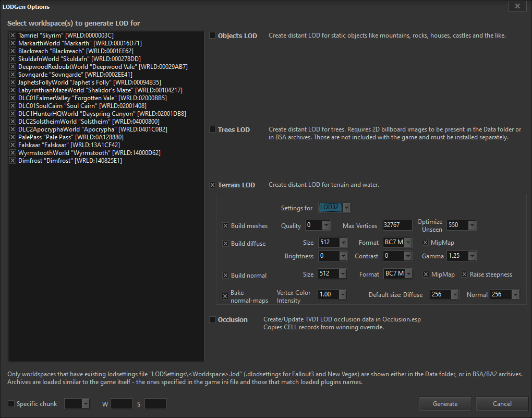The image size is (532, 418).
Task: Toggle Raise steepness checkbox
Action: [x=465, y=274]
